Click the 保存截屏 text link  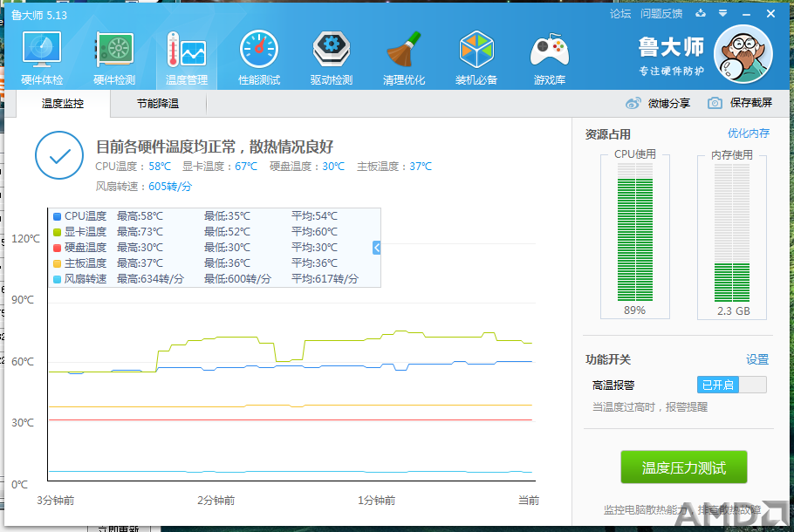[x=751, y=103]
